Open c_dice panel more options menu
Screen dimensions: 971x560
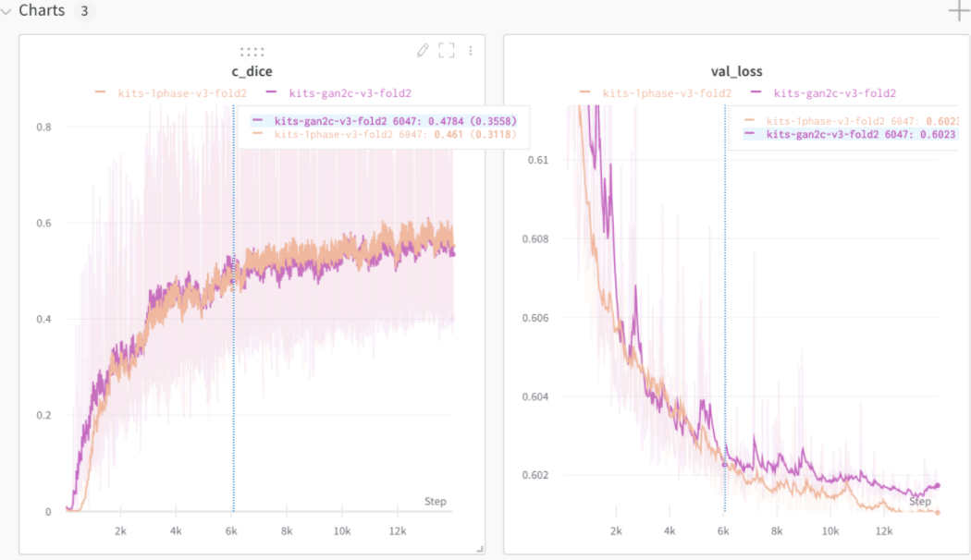471,51
